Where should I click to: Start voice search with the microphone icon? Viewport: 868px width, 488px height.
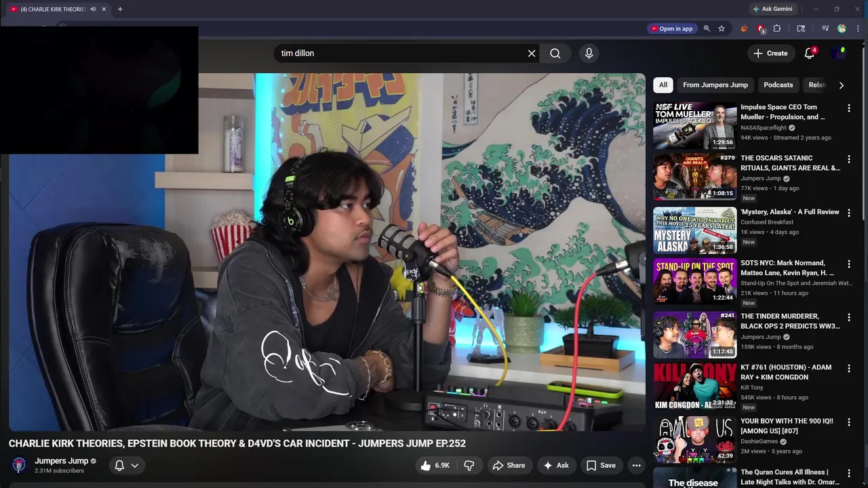tap(589, 54)
